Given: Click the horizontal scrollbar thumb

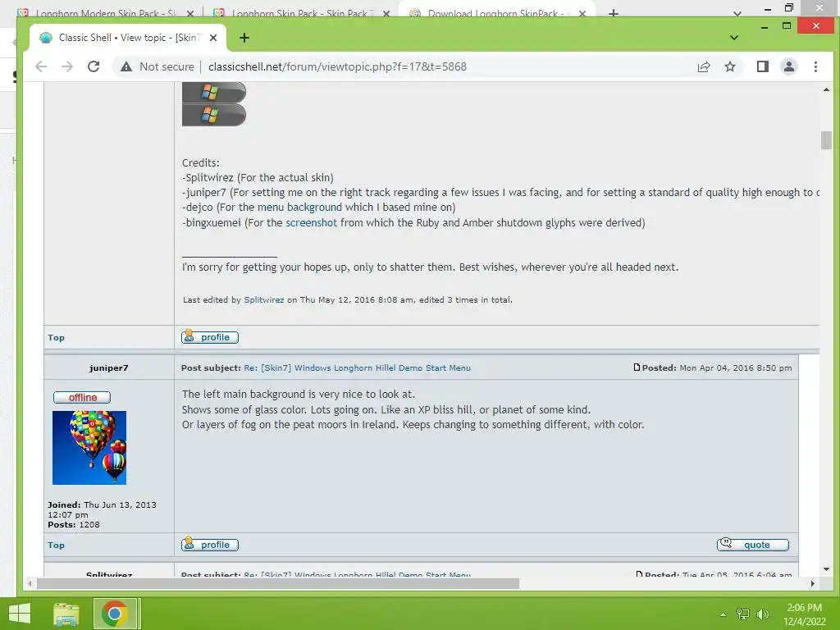Looking at the screenshot, I should (x=277, y=583).
